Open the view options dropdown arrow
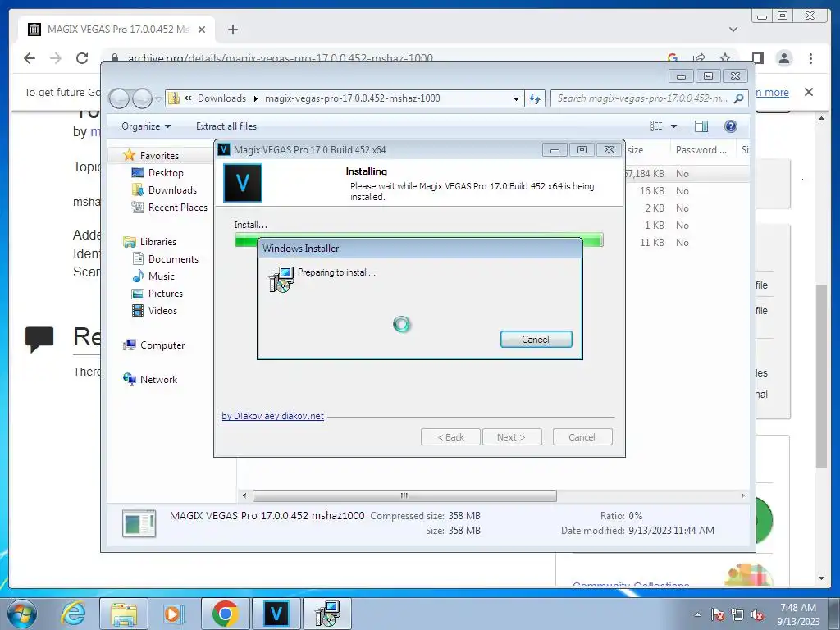Image resolution: width=840 pixels, height=630 pixels. pos(674,126)
